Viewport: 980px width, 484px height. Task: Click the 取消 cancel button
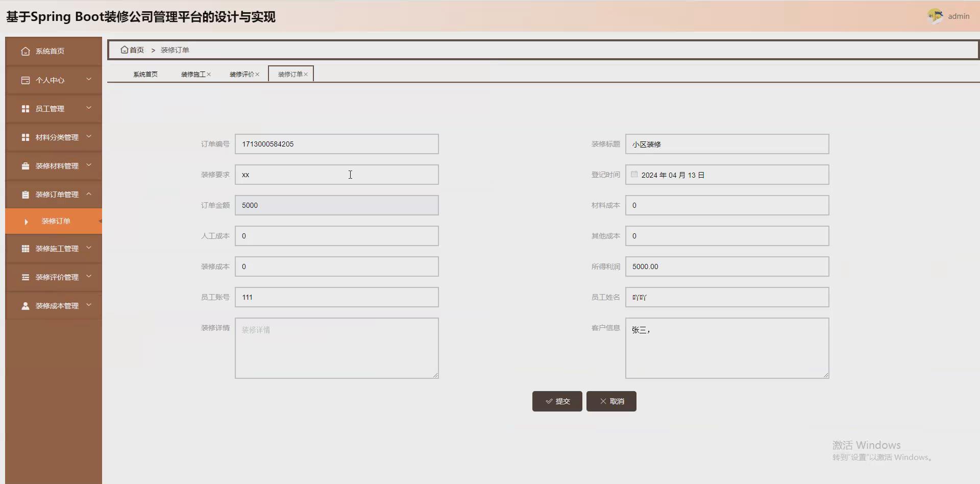point(611,401)
